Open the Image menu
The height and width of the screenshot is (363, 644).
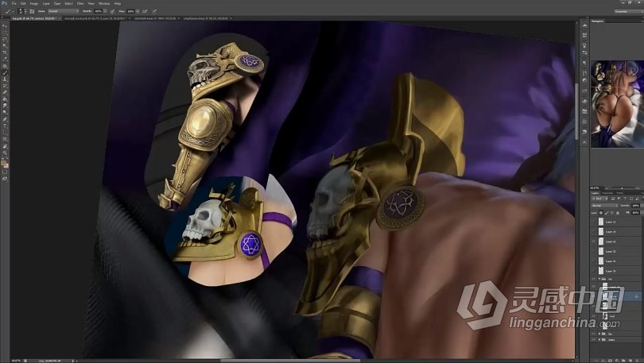(34, 3)
